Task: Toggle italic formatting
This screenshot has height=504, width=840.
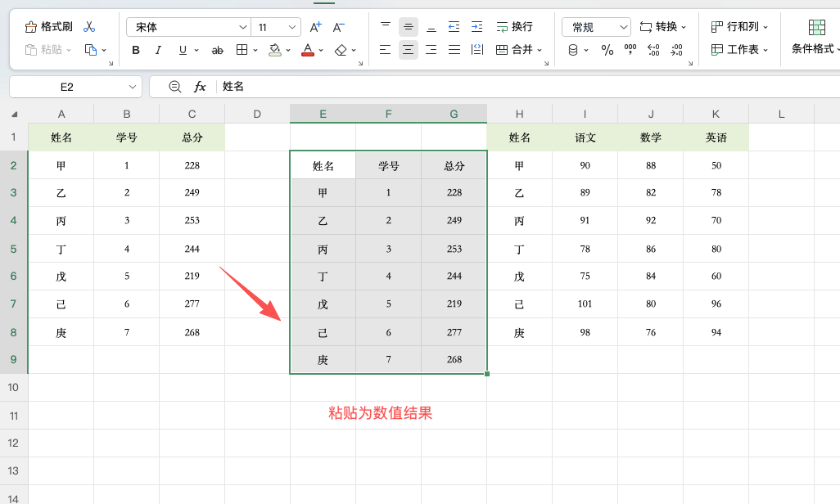Action: (x=158, y=50)
